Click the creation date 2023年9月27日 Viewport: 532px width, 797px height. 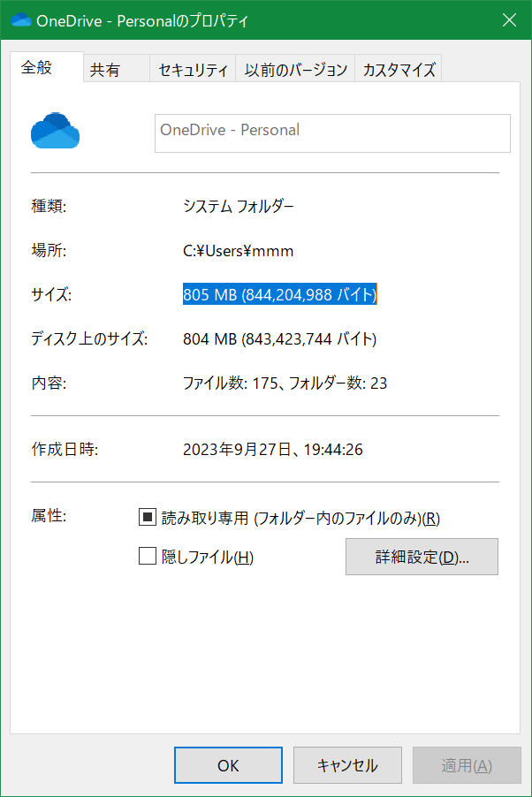point(272,450)
